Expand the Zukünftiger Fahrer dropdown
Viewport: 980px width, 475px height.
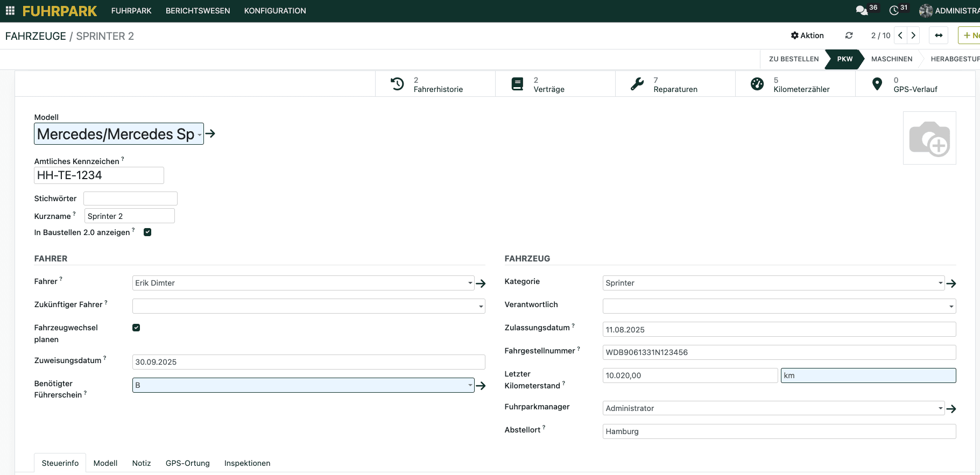click(x=481, y=307)
